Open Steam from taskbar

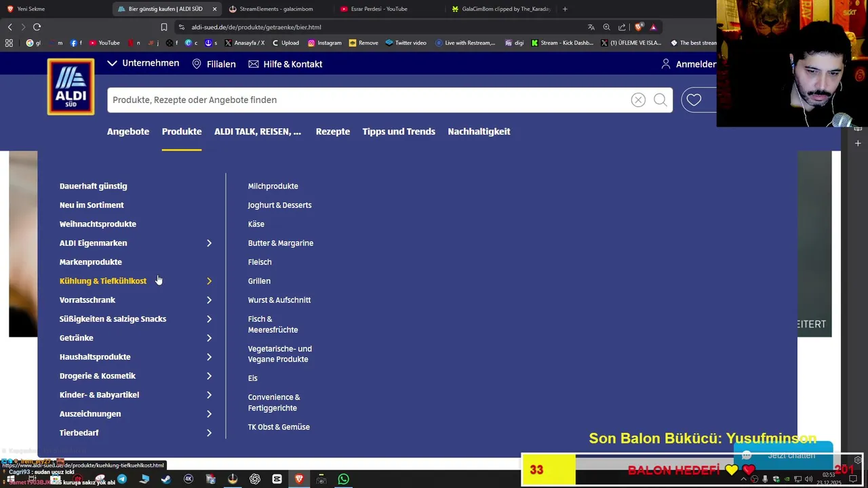pos(166,479)
